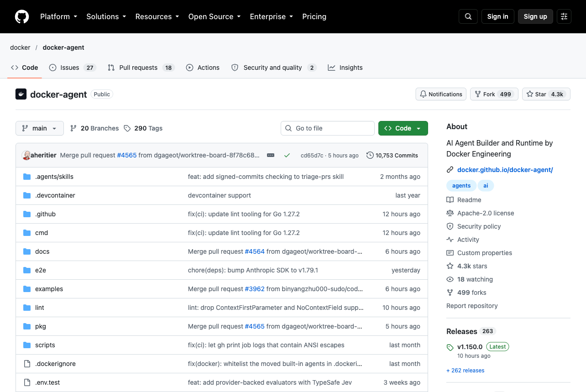Click the Sign in button

[497, 16]
